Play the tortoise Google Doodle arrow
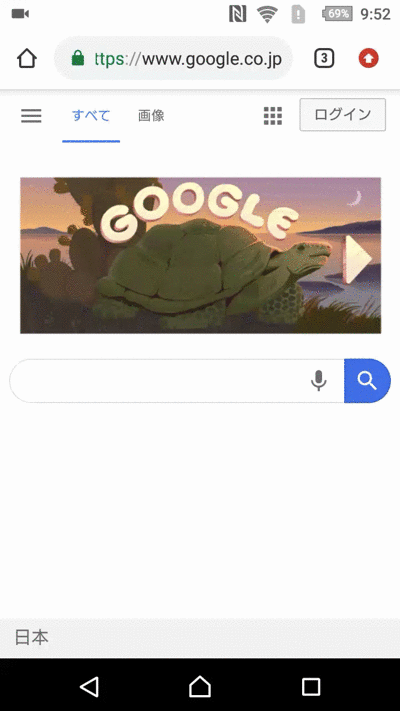400x711 pixels. point(358,259)
